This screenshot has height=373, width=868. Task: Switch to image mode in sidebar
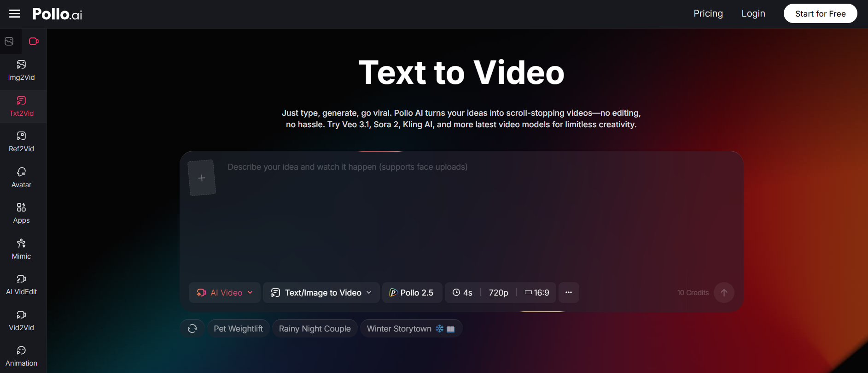click(x=9, y=41)
